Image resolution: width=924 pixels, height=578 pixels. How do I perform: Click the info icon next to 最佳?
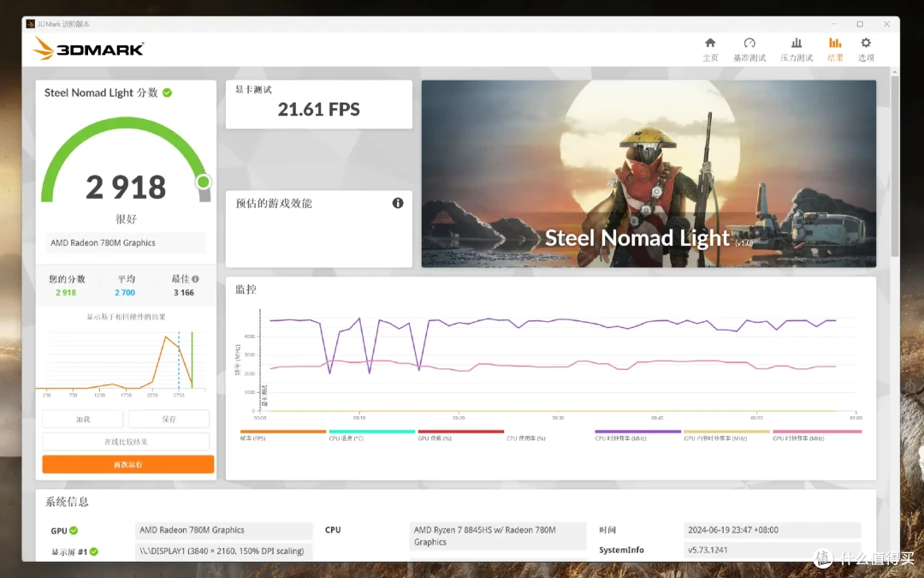pos(195,279)
